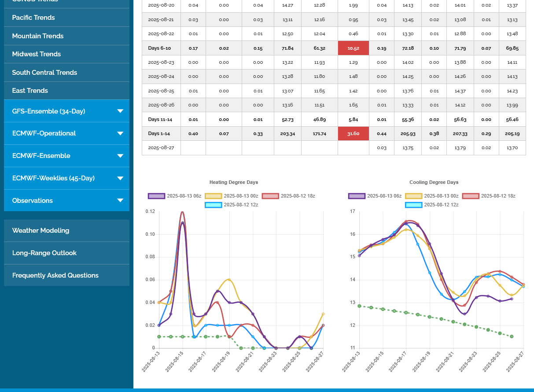534x392 pixels.
Task: Hide 2025-08-12 18z series in Cooling chart
Action: click(x=498, y=196)
